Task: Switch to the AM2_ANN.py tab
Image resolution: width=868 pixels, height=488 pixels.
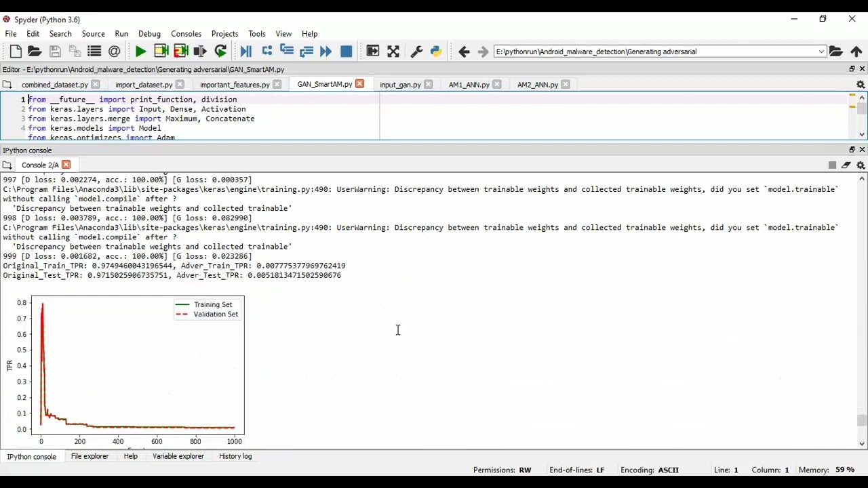Action: 537,85
